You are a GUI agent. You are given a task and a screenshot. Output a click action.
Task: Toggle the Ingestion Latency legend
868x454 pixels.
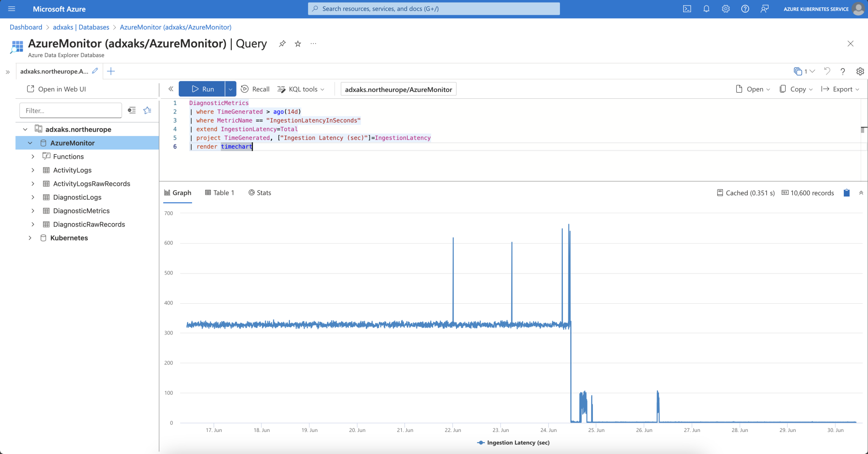(512, 442)
